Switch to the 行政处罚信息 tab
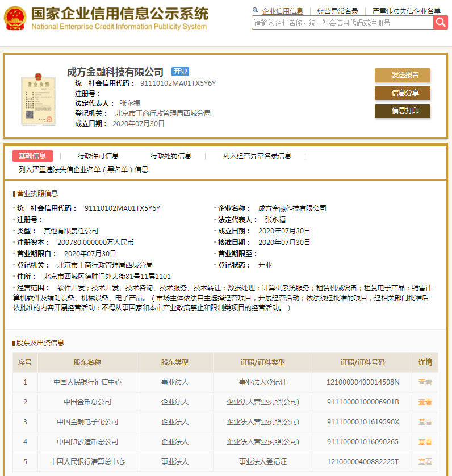 171,156
